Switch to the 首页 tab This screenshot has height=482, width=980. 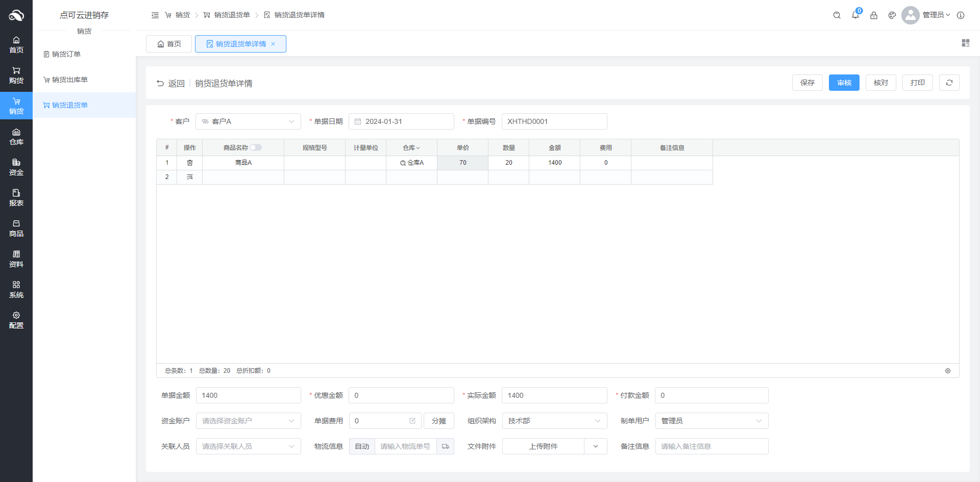pyautogui.click(x=169, y=44)
